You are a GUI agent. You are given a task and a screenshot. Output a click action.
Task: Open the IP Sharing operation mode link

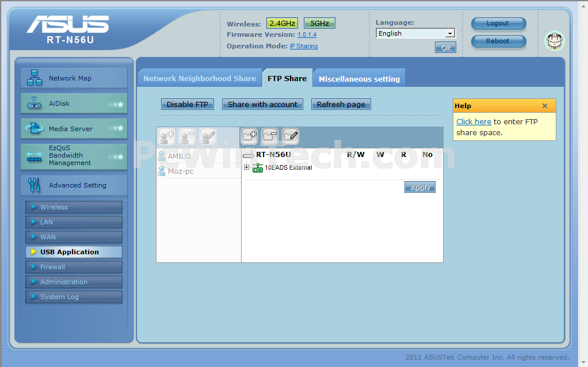point(304,46)
